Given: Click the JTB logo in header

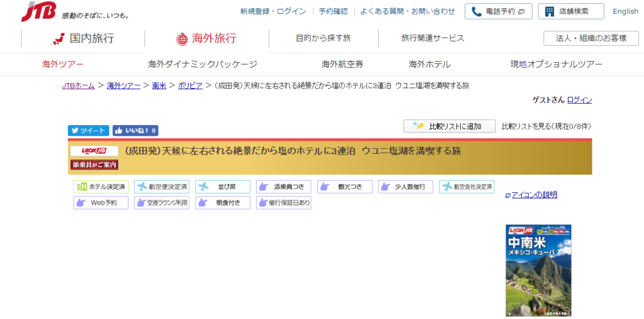Looking at the screenshot, I should [x=38, y=11].
